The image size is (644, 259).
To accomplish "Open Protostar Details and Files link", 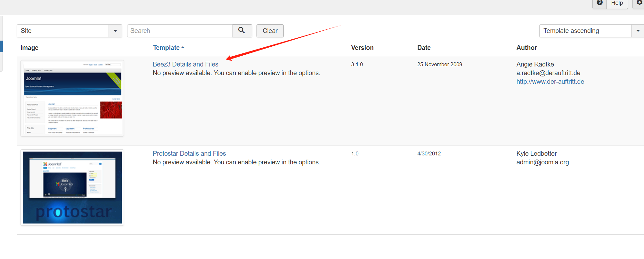I will tap(189, 153).
